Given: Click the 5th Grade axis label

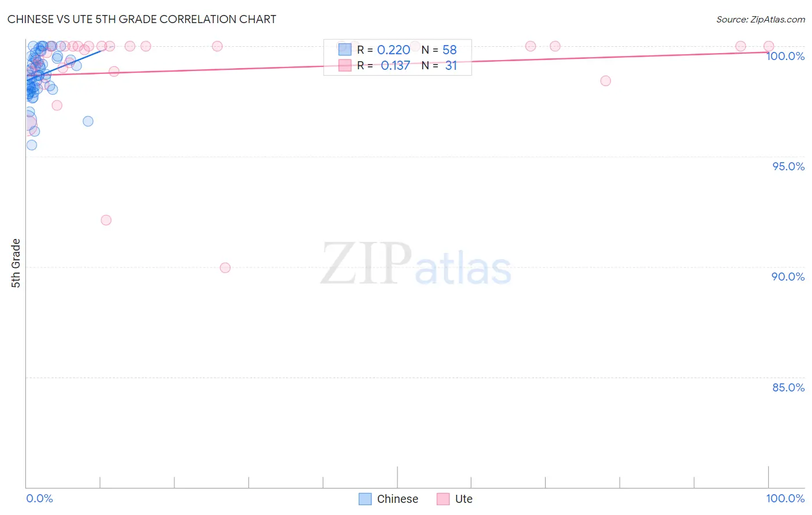Looking at the screenshot, I should tap(16, 263).
